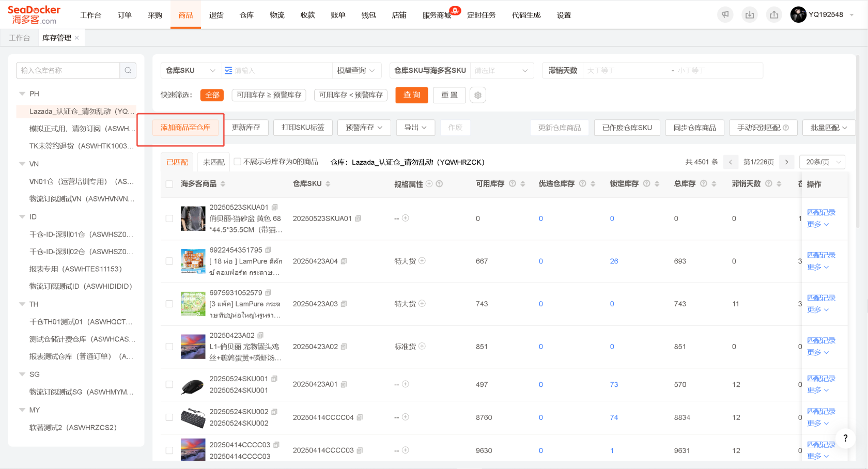This screenshot has height=469, width=868.
Task: Open the download center icon
Action: [750, 14]
